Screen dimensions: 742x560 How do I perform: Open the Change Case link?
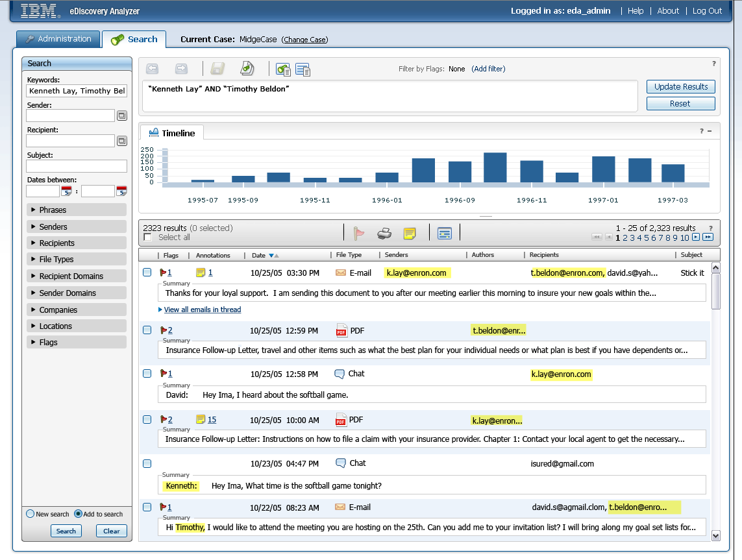pyautogui.click(x=304, y=40)
